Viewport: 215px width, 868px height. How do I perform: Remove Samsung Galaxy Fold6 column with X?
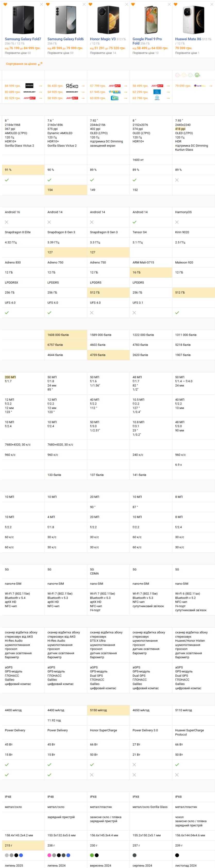pos(84,4)
